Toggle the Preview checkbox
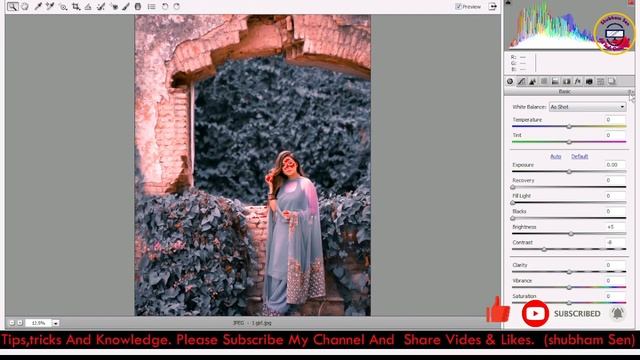This screenshot has width=640, height=360. tap(458, 7)
